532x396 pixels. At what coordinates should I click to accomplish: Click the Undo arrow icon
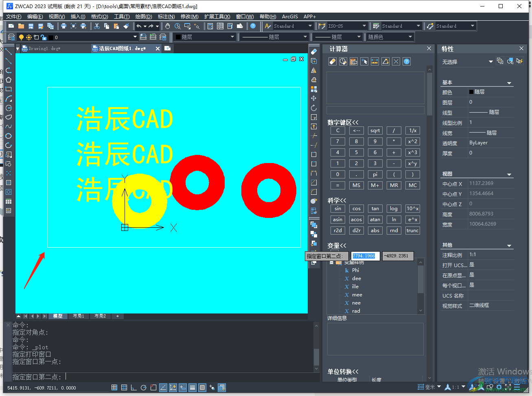[139, 26]
